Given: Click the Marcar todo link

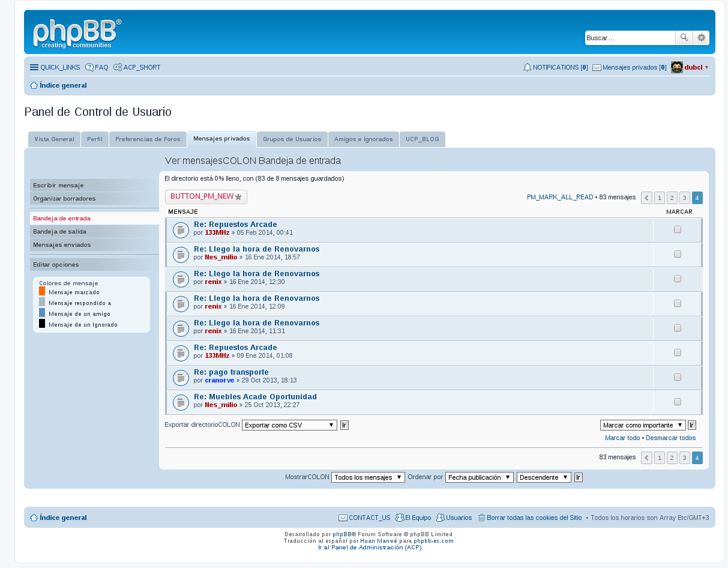Looking at the screenshot, I should click(x=622, y=438).
